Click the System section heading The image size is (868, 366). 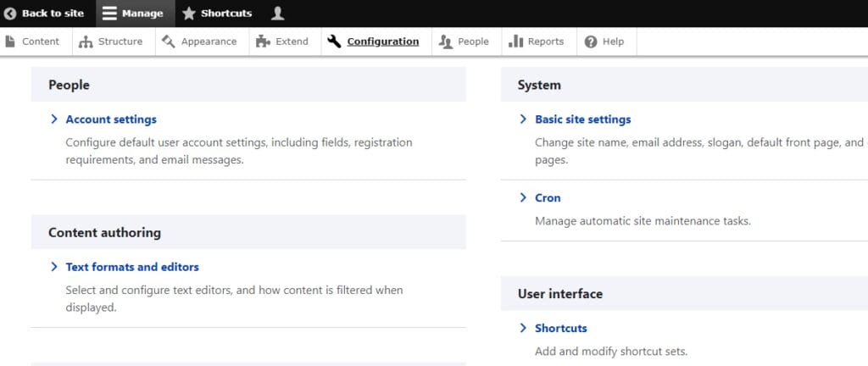[539, 85]
